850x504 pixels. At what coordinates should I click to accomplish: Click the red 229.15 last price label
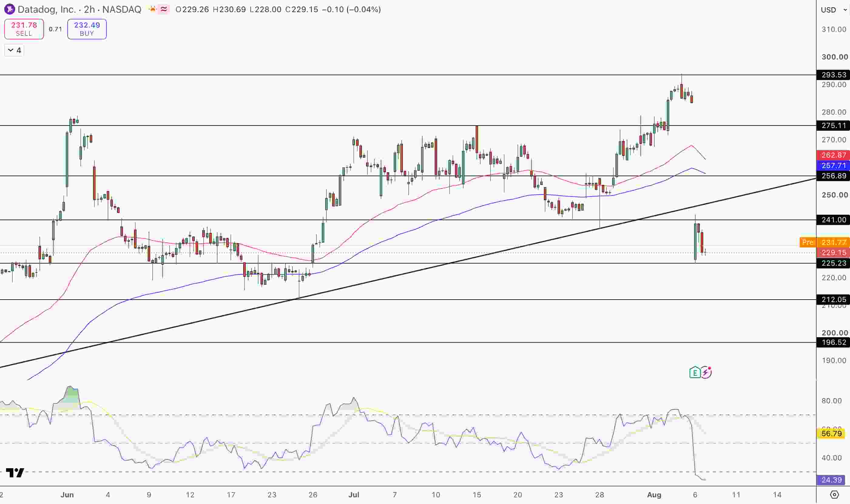click(x=833, y=252)
